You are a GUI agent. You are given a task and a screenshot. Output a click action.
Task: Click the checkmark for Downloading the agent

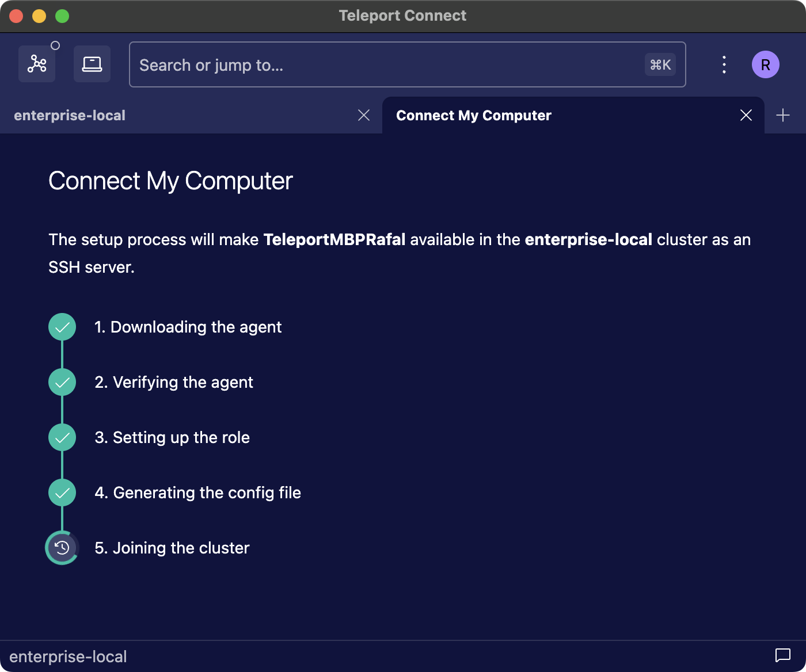coord(62,327)
